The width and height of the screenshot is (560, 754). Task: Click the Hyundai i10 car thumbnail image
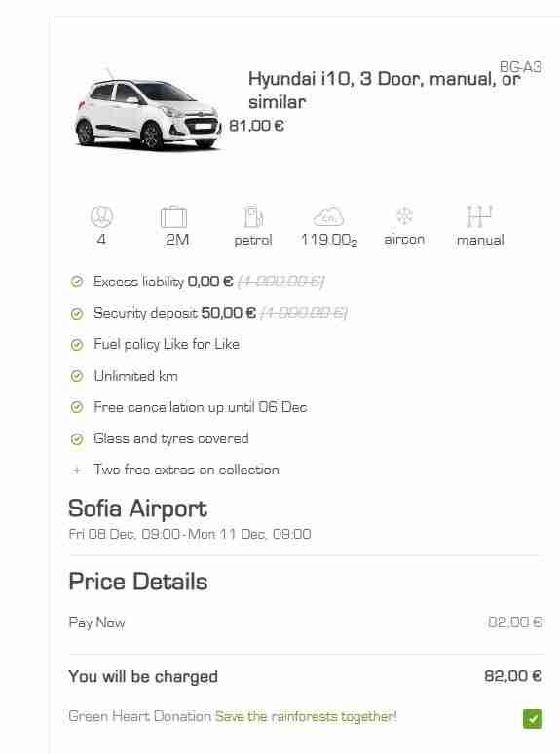148,109
